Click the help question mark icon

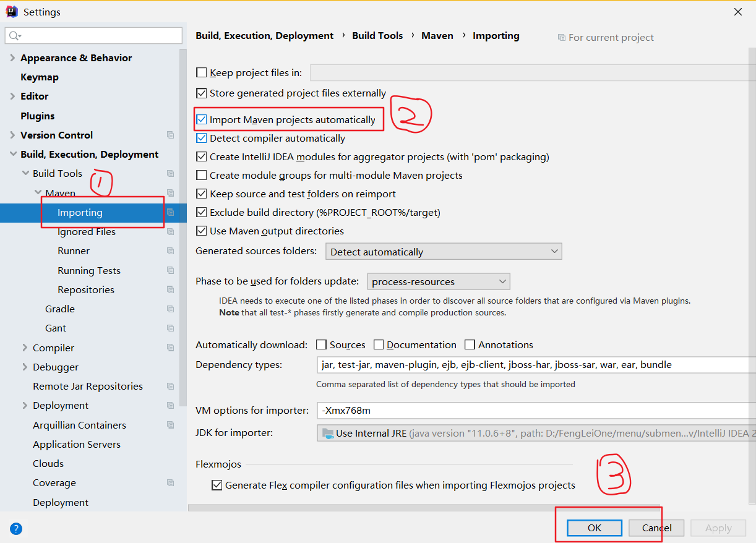tap(17, 529)
